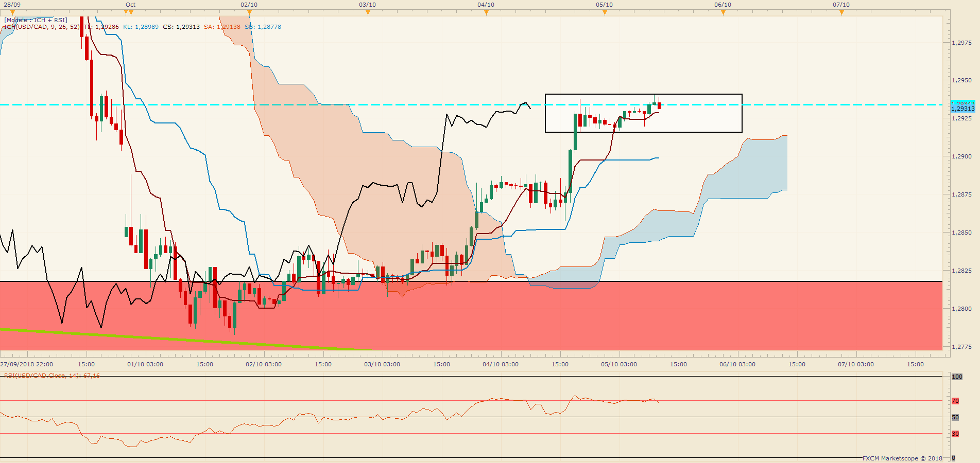Click the orange marker under 06/10
Image resolution: width=980 pixels, height=463 pixels.
click(x=723, y=12)
